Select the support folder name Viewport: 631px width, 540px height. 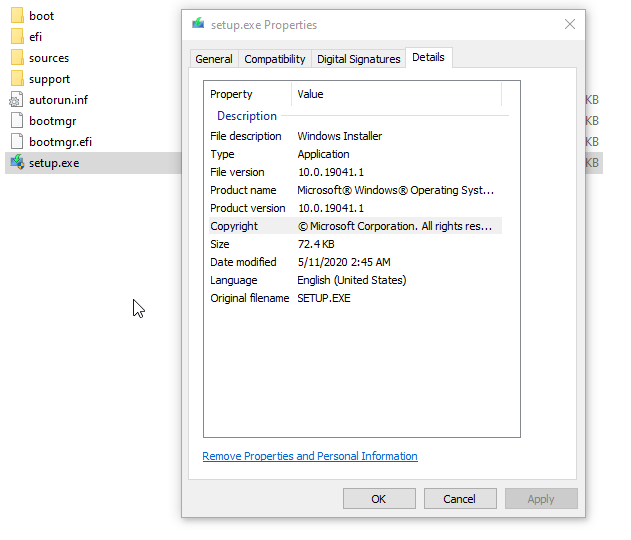click(x=49, y=79)
